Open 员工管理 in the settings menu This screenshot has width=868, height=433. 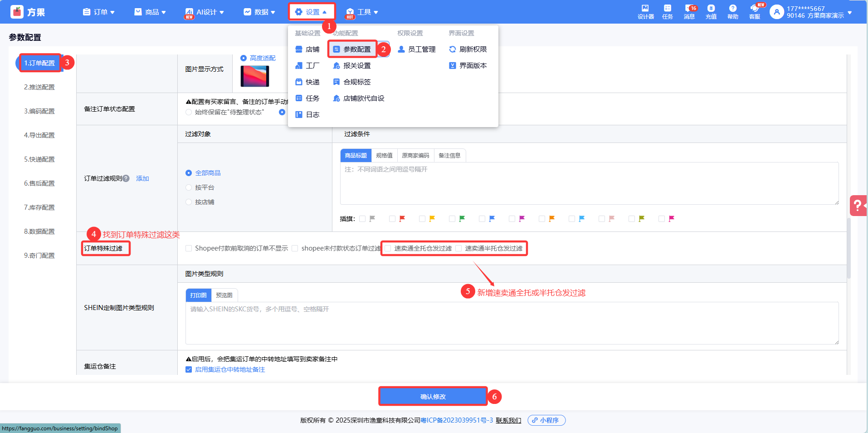click(417, 49)
